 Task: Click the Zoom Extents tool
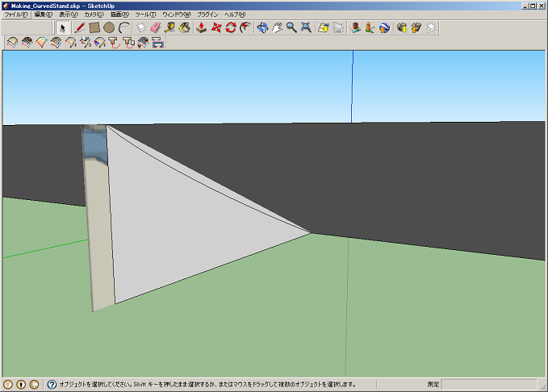pos(306,27)
